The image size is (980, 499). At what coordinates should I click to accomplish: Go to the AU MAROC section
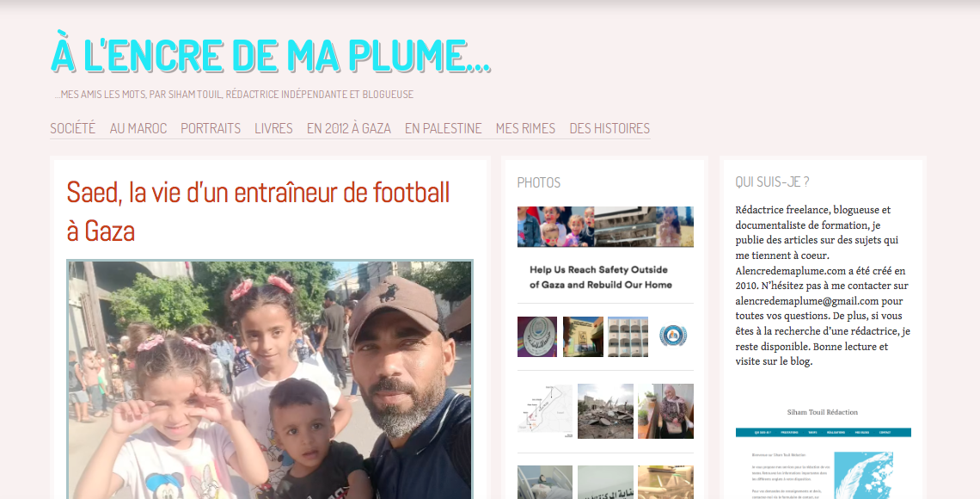tap(138, 128)
